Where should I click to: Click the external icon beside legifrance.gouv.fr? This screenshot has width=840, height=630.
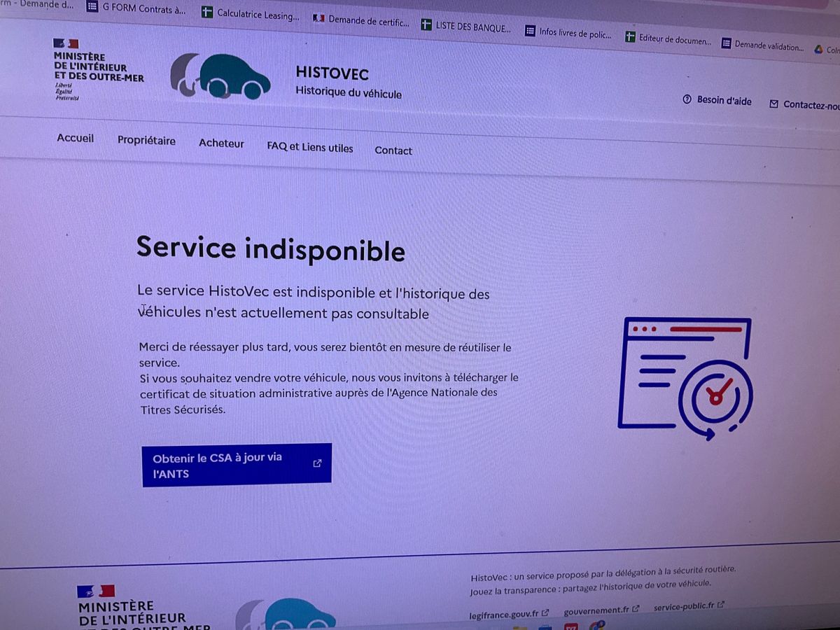coord(545,613)
